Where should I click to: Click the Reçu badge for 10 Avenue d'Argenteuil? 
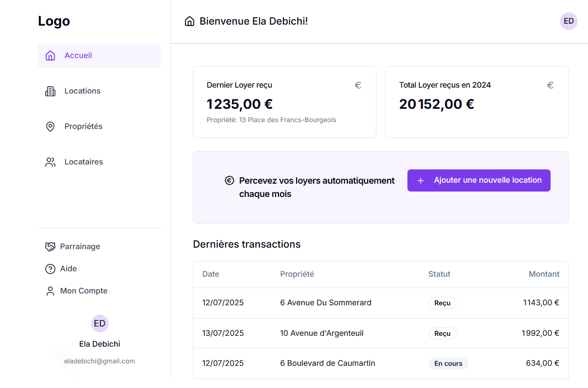(442, 333)
